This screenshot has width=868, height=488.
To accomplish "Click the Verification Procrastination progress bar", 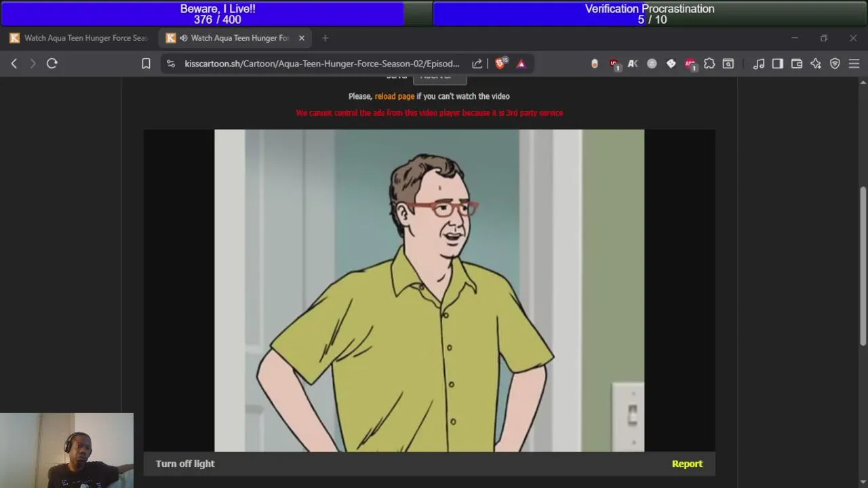I will [650, 14].
